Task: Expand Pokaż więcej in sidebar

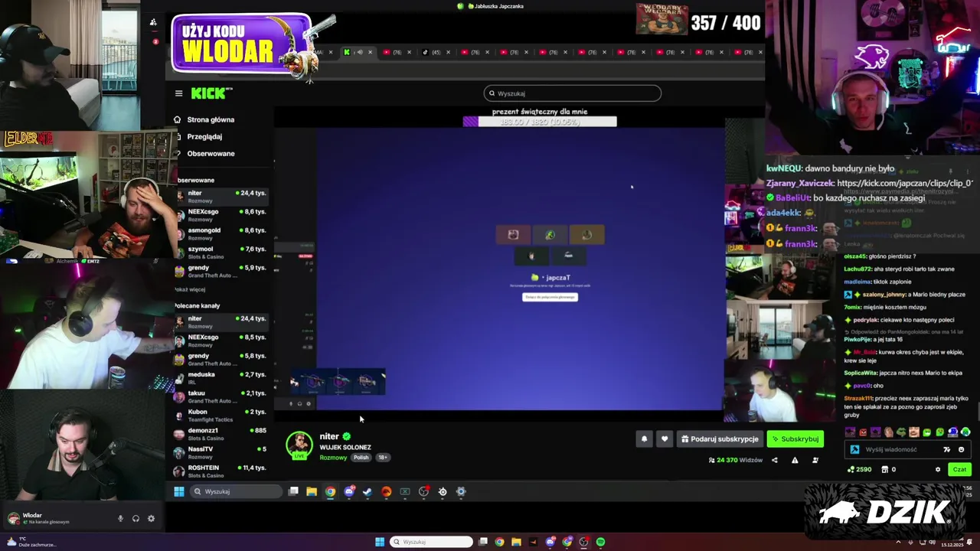Action: point(190,289)
